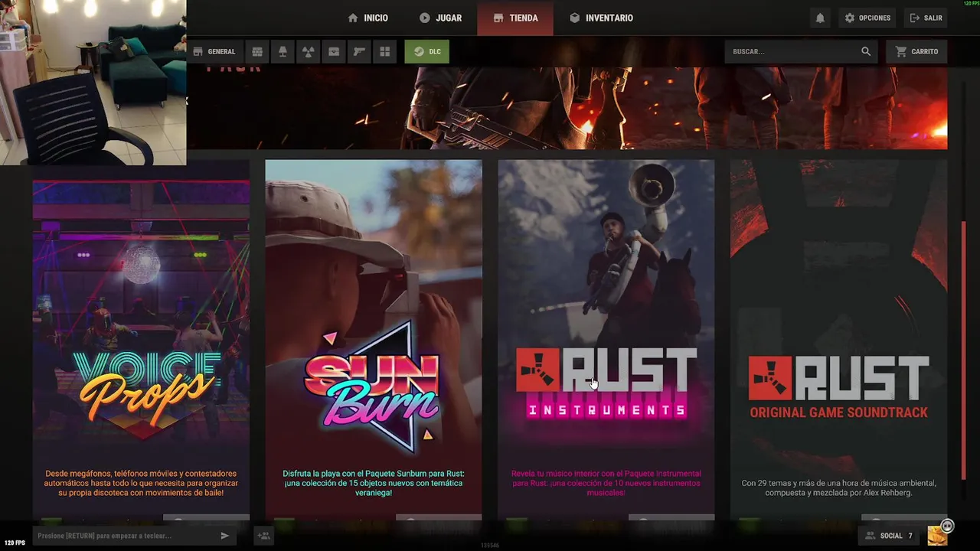Open the INICIO home tab
The width and height of the screenshot is (980, 551).
(x=368, y=18)
